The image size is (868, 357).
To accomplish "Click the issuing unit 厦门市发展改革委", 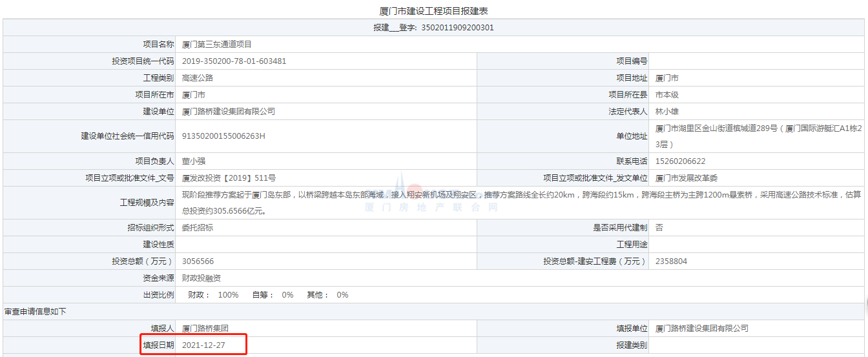I will (687, 178).
